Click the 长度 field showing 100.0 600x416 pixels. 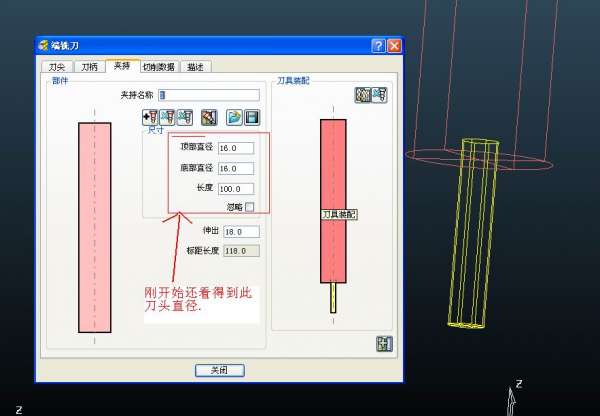[x=236, y=189]
